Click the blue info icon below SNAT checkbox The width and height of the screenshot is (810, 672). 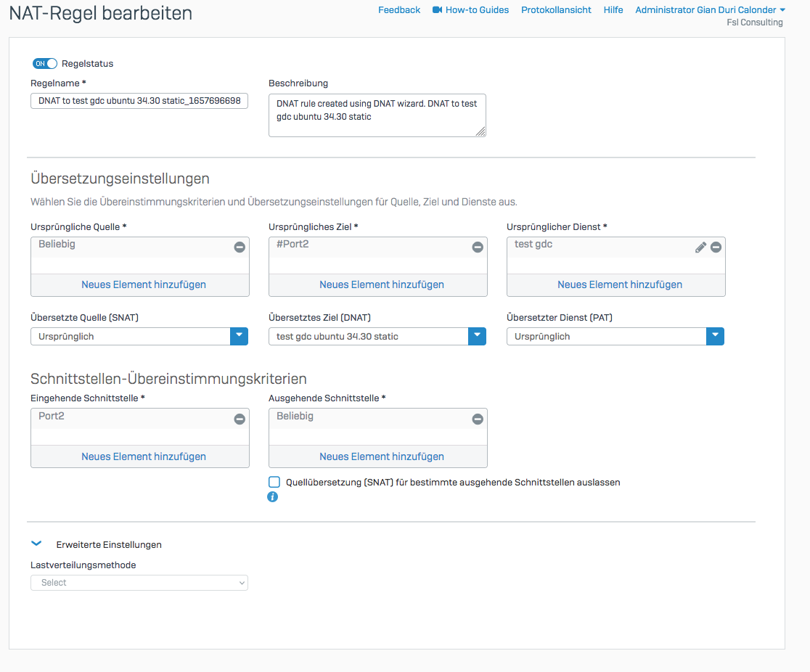(x=273, y=497)
